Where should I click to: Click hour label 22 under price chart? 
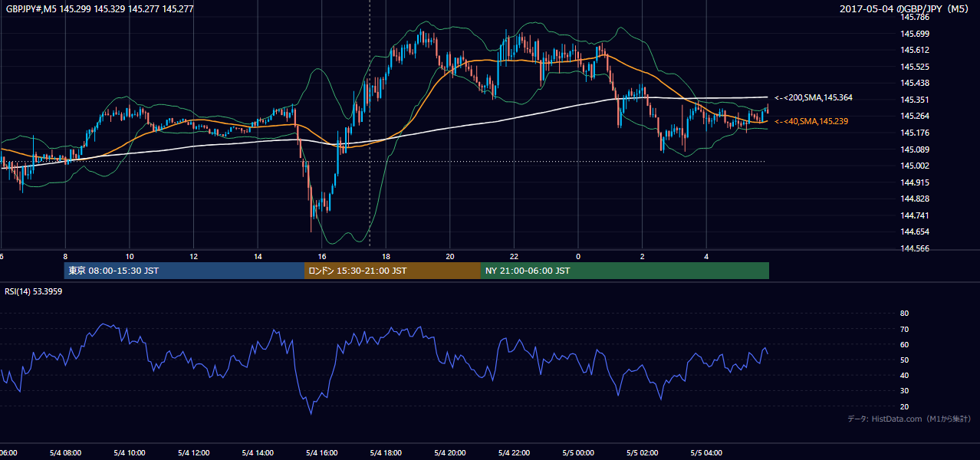tap(514, 256)
